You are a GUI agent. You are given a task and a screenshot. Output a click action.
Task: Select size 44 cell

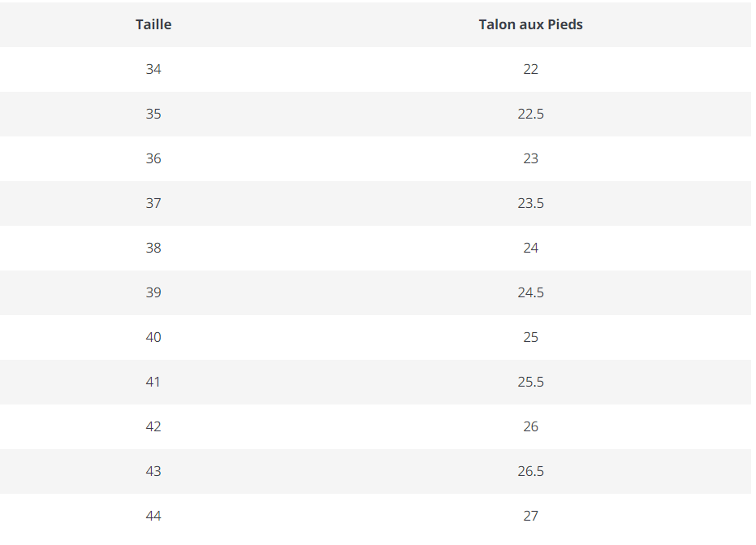click(x=153, y=516)
